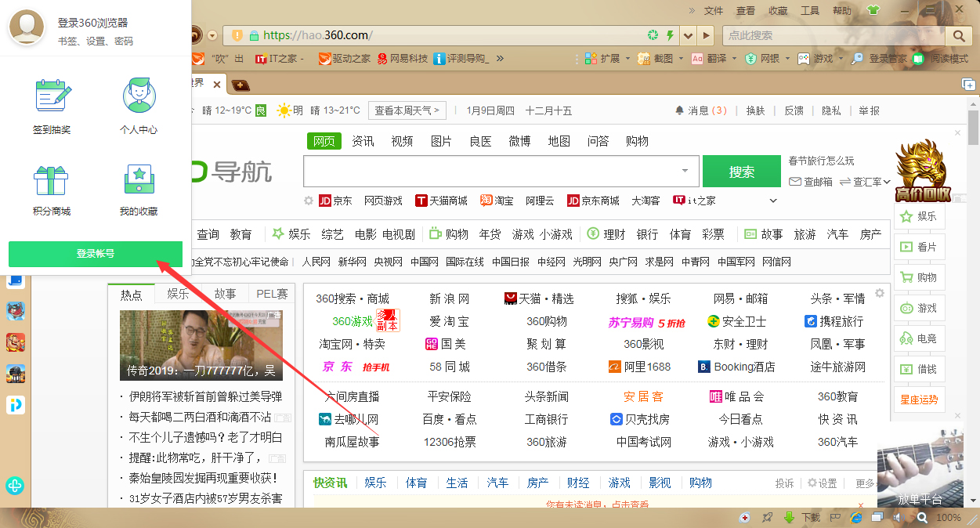Click the 登录帐号 login button
Screen dimensions: 980x528
[x=95, y=254]
